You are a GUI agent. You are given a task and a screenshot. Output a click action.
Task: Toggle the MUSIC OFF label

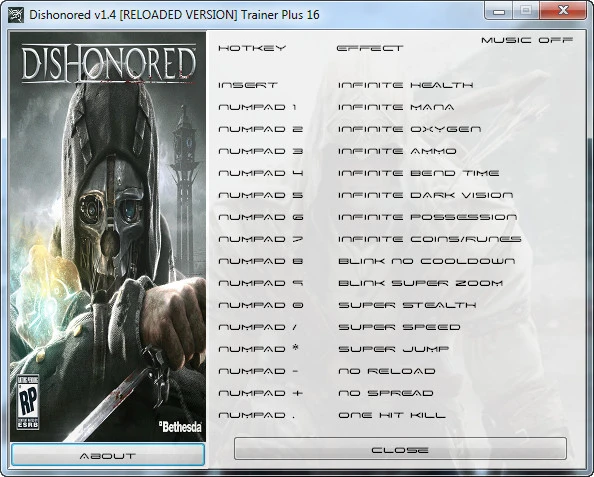[527, 40]
